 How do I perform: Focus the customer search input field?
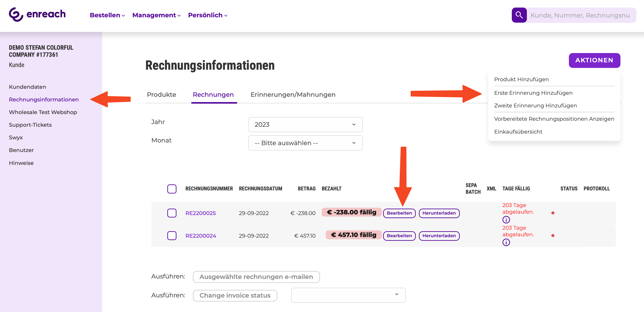coord(580,15)
